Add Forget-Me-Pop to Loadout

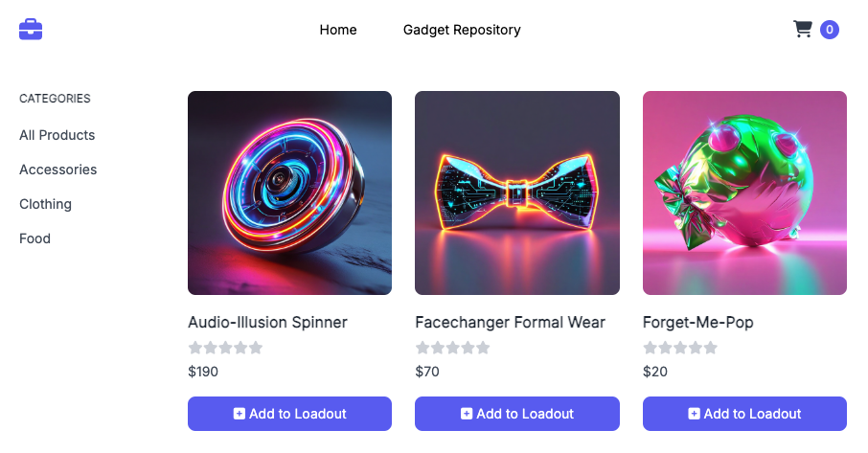pyautogui.click(x=744, y=414)
